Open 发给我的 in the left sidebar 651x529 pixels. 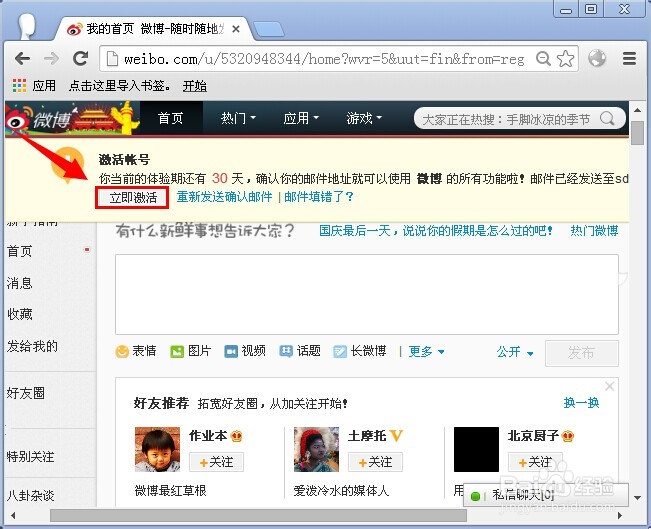click(x=32, y=346)
